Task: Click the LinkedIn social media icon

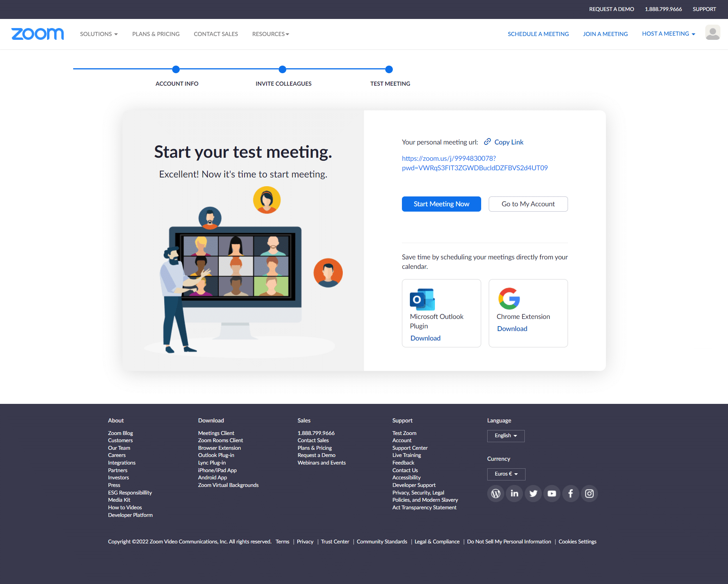Action: [x=513, y=493]
